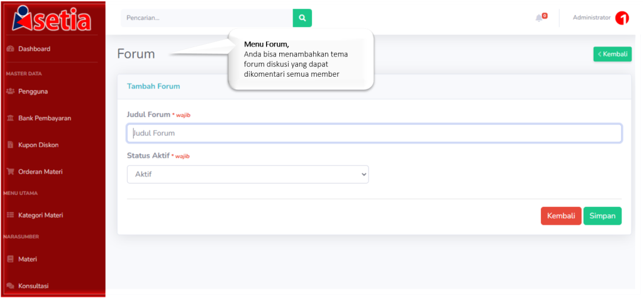Focus the Judul Forum text field

[x=374, y=133]
